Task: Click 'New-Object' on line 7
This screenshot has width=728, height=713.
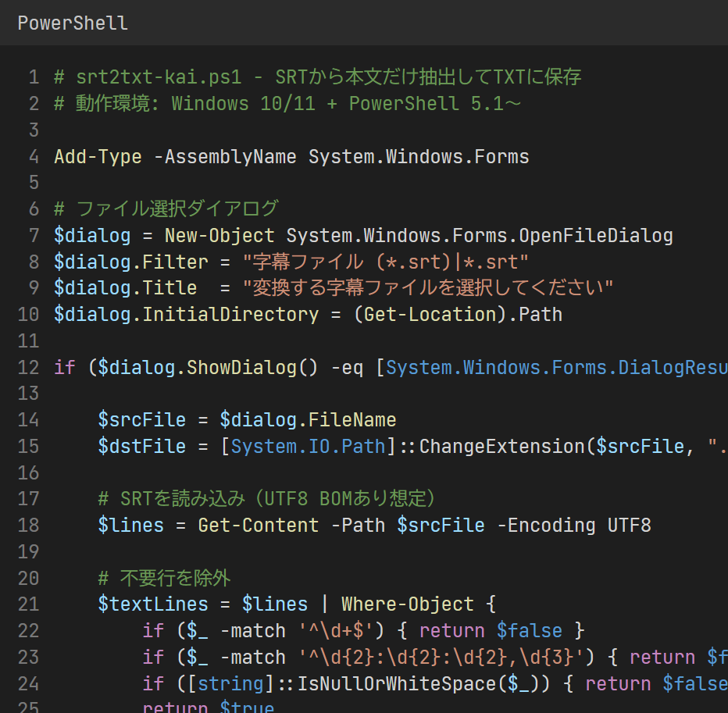Action: (219, 235)
